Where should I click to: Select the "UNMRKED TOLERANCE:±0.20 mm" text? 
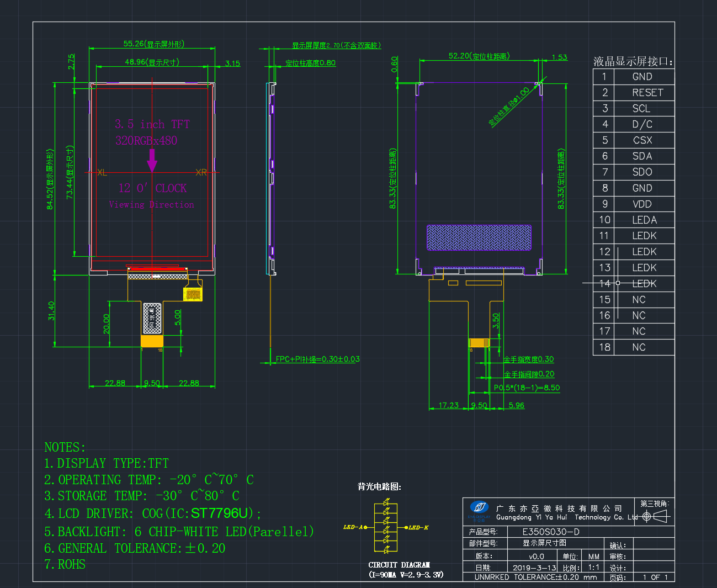535,577
